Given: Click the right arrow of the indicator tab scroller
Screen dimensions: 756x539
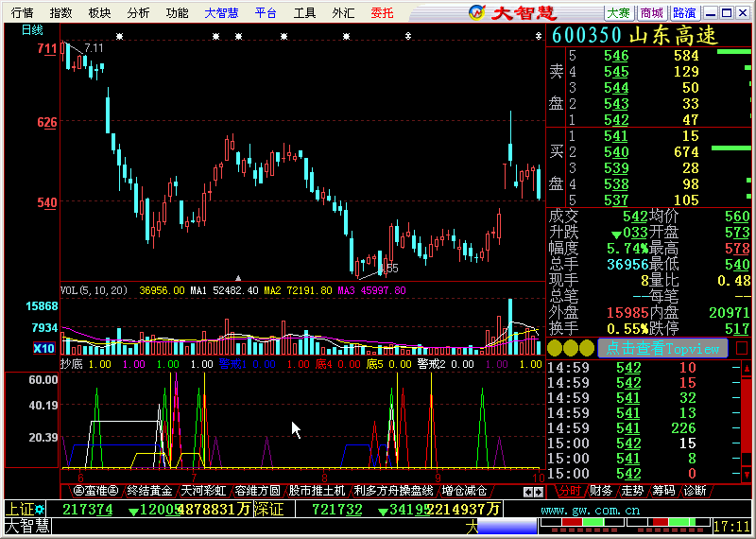Looking at the screenshot, I should [x=539, y=492].
